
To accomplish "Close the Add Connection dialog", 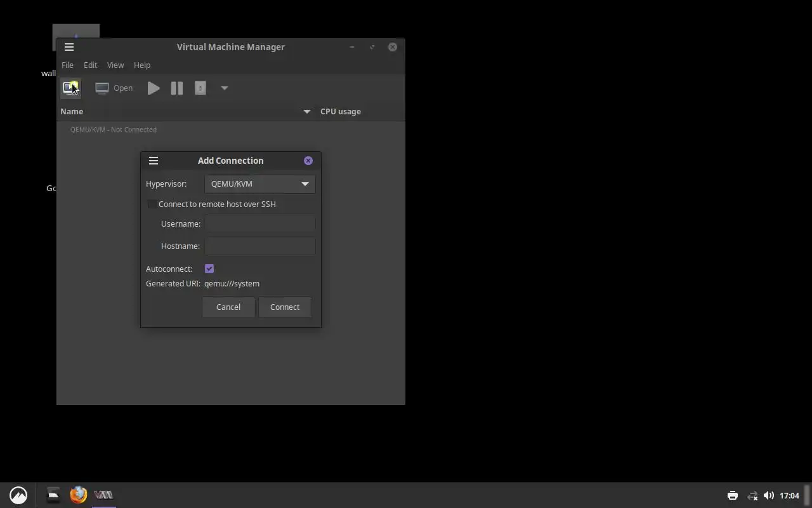I will click(x=308, y=161).
